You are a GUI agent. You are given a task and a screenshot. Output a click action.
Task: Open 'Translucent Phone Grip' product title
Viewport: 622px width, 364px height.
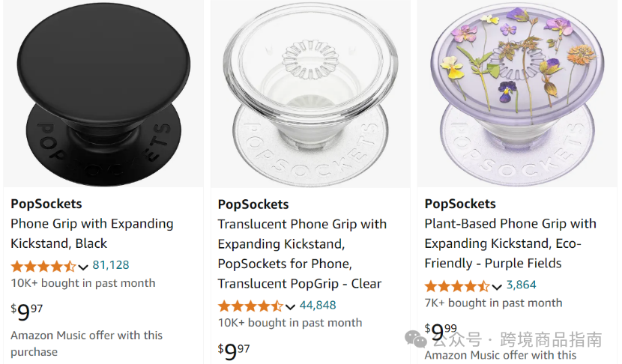point(302,254)
